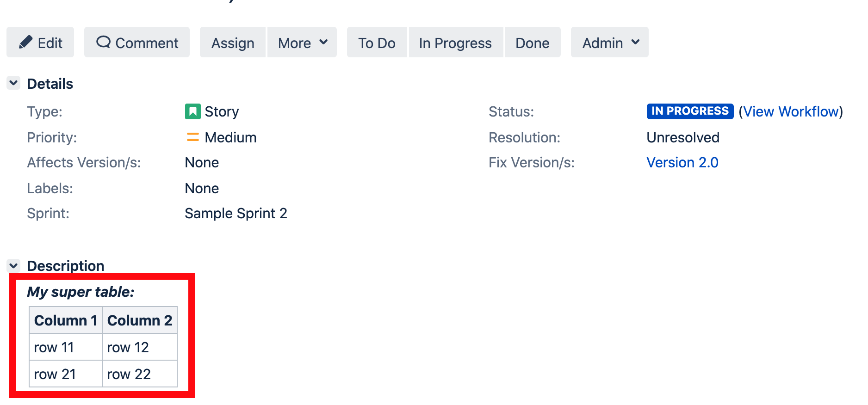Click the Column 2 table header
Viewport: 868px width, 405px height.
coord(140,320)
